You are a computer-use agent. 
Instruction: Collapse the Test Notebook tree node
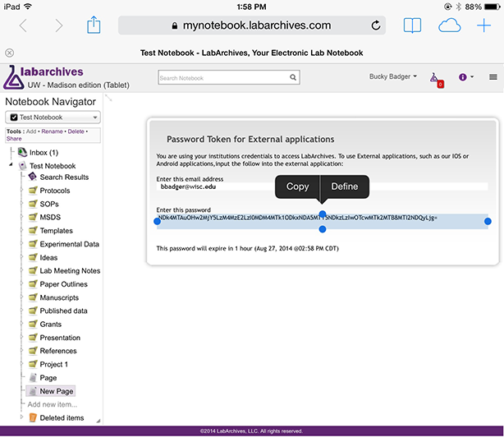(x=11, y=164)
